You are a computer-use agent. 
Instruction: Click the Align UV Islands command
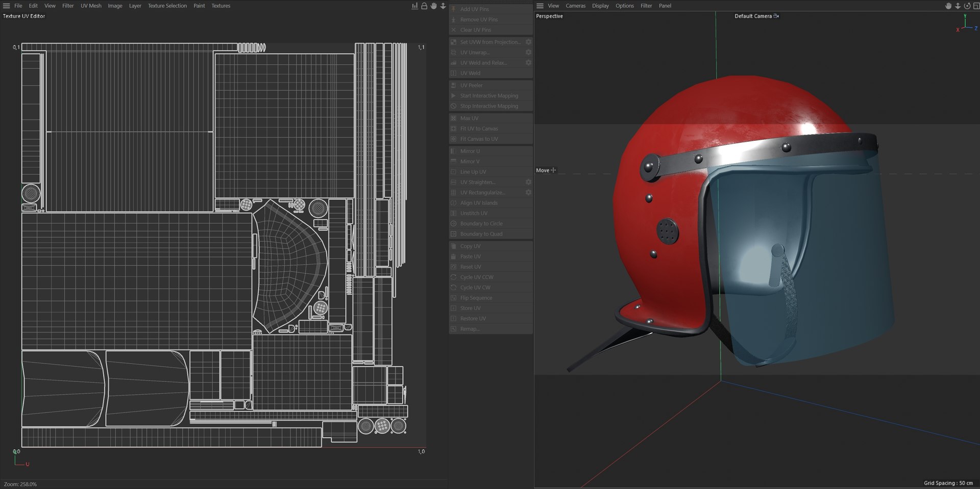coord(491,203)
